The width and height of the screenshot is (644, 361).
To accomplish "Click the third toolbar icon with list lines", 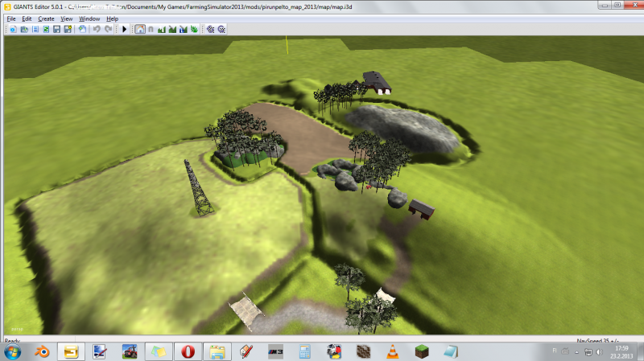I will pyautogui.click(x=35, y=29).
